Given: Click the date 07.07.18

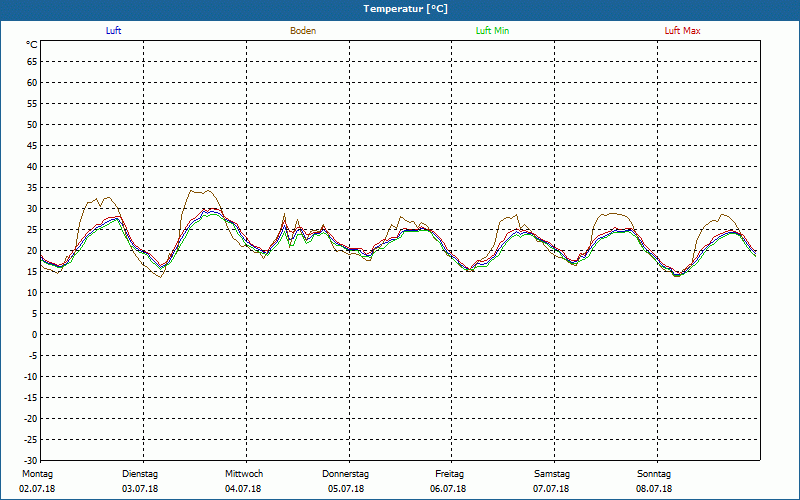Looking at the screenshot, I should click(551, 489).
